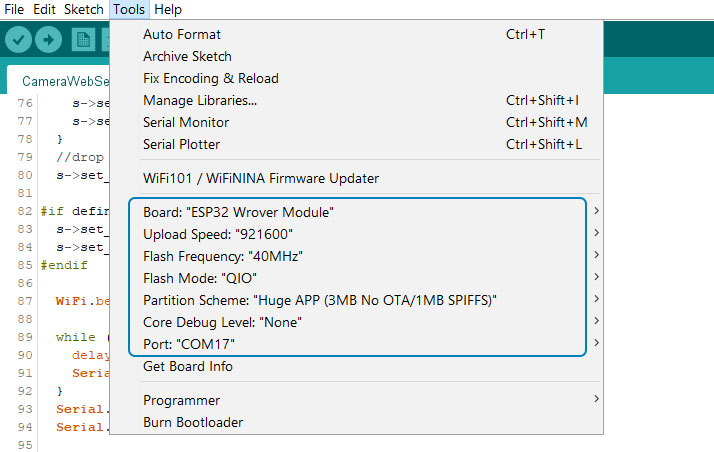714x452 pixels.
Task: Expand the Upload Speed submenu arrow
Action: pyautogui.click(x=596, y=233)
